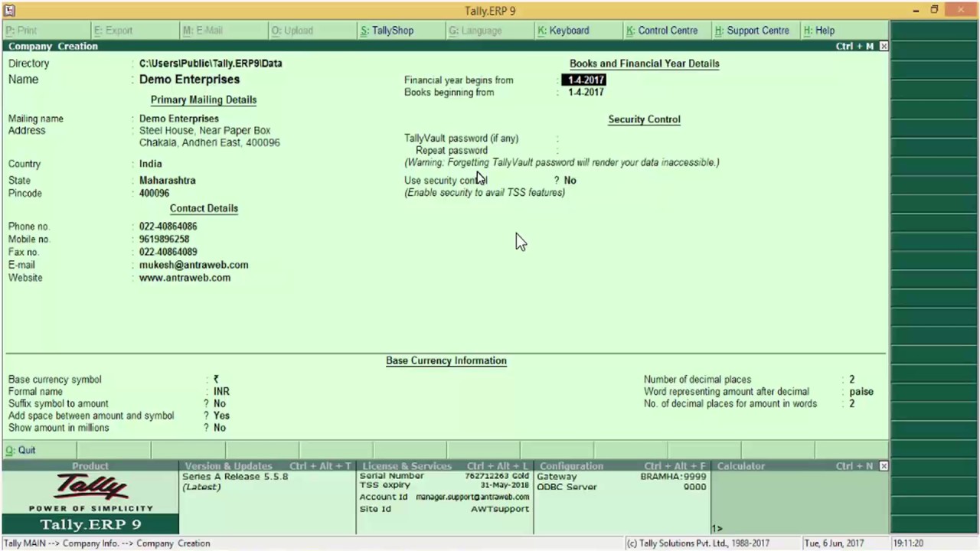Click the Quit button
Screen dimensions: 980x551
click(21, 450)
